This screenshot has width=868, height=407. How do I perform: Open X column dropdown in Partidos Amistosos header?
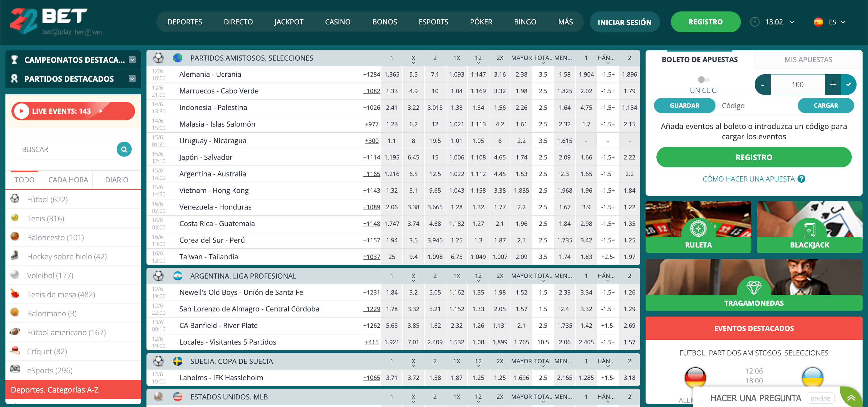tap(413, 63)
